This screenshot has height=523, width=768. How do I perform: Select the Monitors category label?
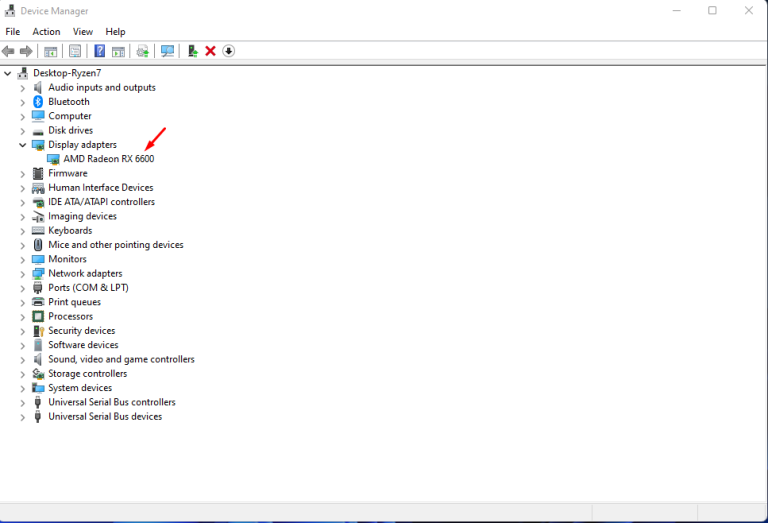tap(67, 259)
